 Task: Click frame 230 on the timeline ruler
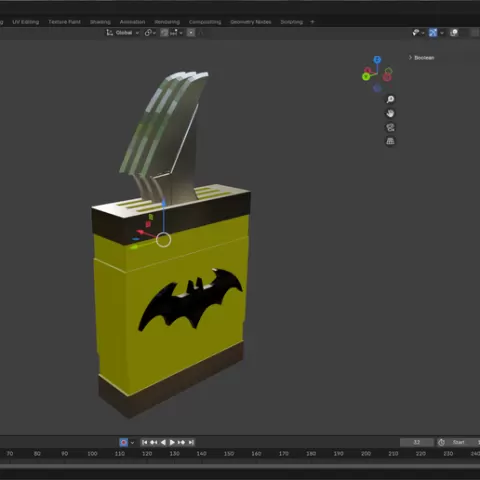pyautogui.click(x=448, y=454)
